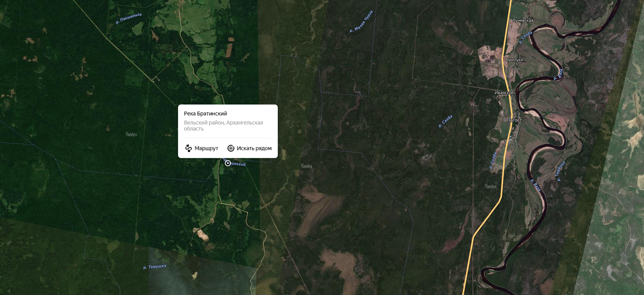
Task: Select the р. Пакшеньга river label
Action: [x=128, y=18]
